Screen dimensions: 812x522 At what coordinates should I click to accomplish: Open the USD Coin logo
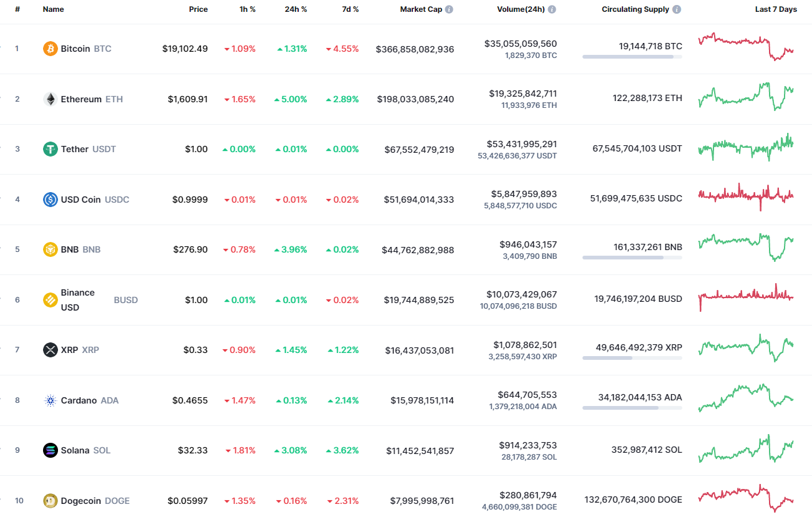[49, 199]
